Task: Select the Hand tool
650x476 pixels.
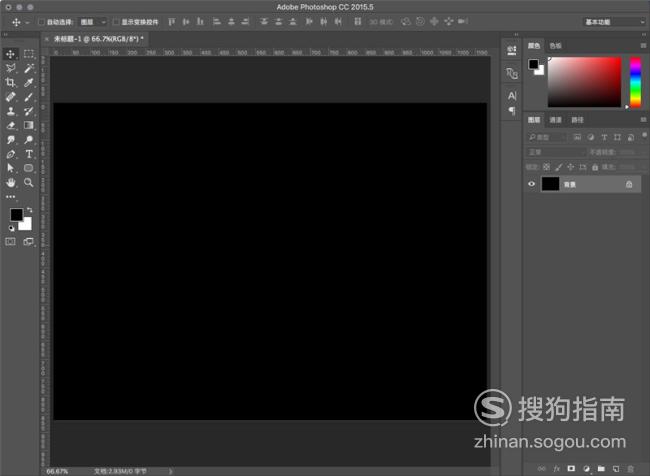Action: tap(10, 182)
